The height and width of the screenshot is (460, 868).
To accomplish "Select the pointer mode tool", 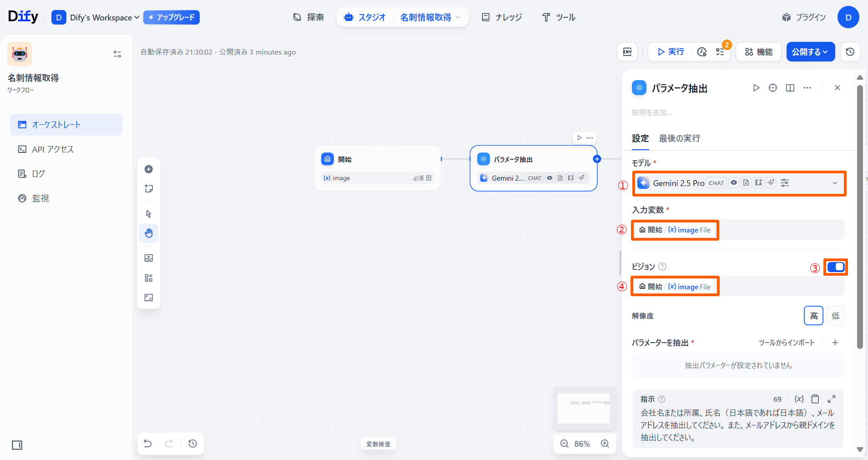I will tap(149, 214).
